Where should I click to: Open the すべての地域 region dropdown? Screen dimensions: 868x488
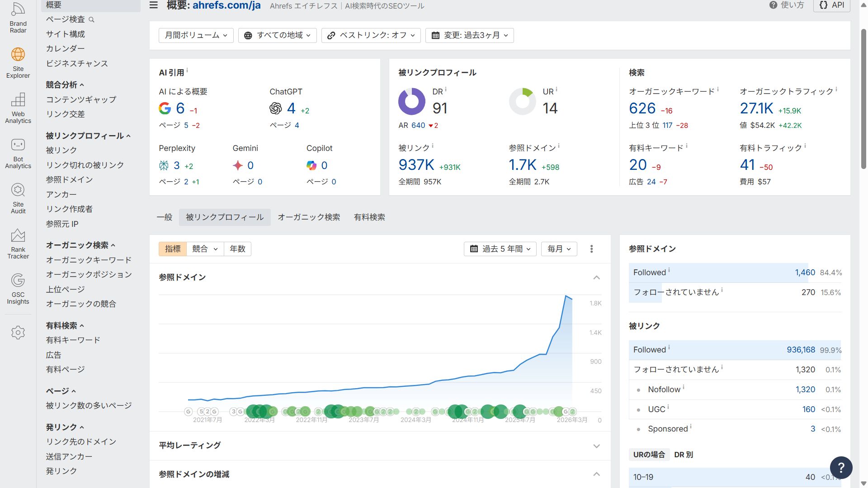tap(277, 35)
